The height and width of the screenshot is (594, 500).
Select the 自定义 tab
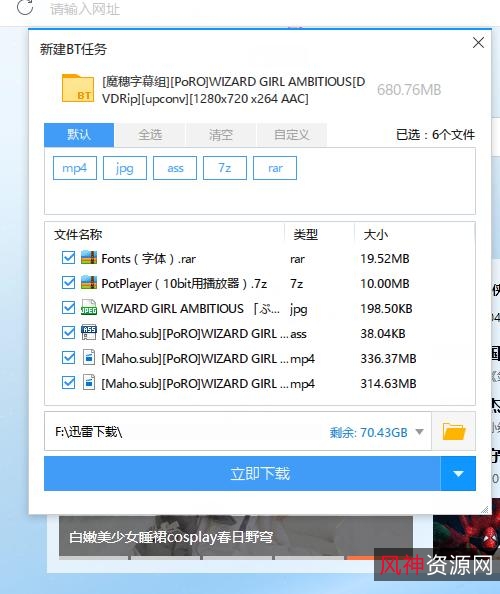pos(291,134)
